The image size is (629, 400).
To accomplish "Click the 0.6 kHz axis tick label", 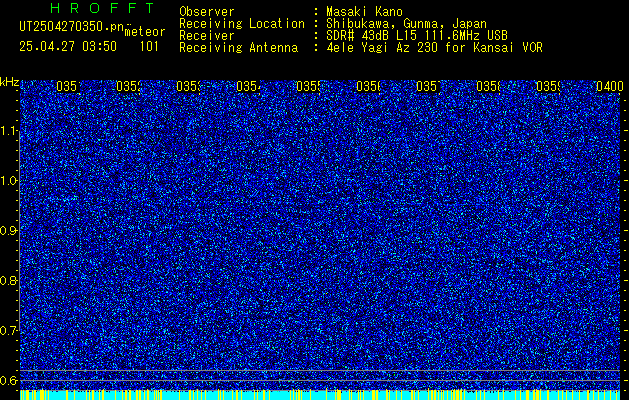I will pos(9,380).
